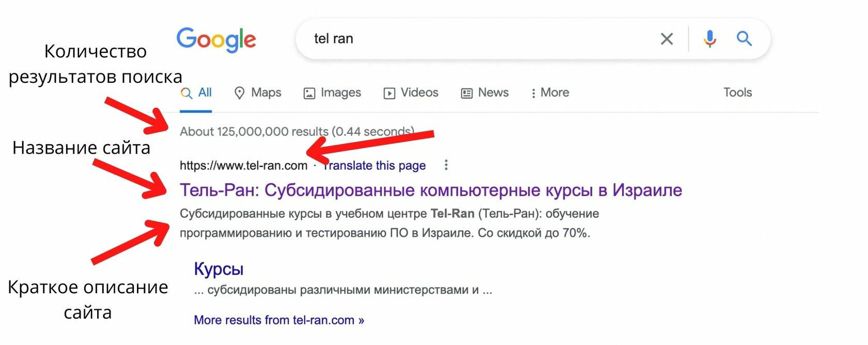Open the Videos results tab
Screen dimensions: 868x345
coord(411,93)
